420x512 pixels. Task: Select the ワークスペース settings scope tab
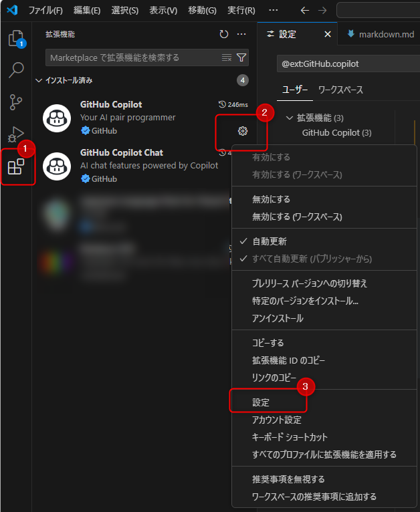[340, 90]
